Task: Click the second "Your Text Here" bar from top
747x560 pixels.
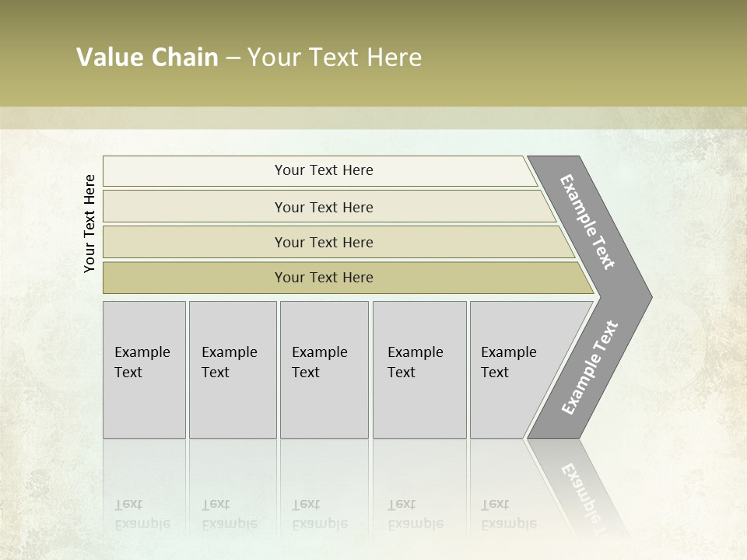Action: click(x=324, y=207)
